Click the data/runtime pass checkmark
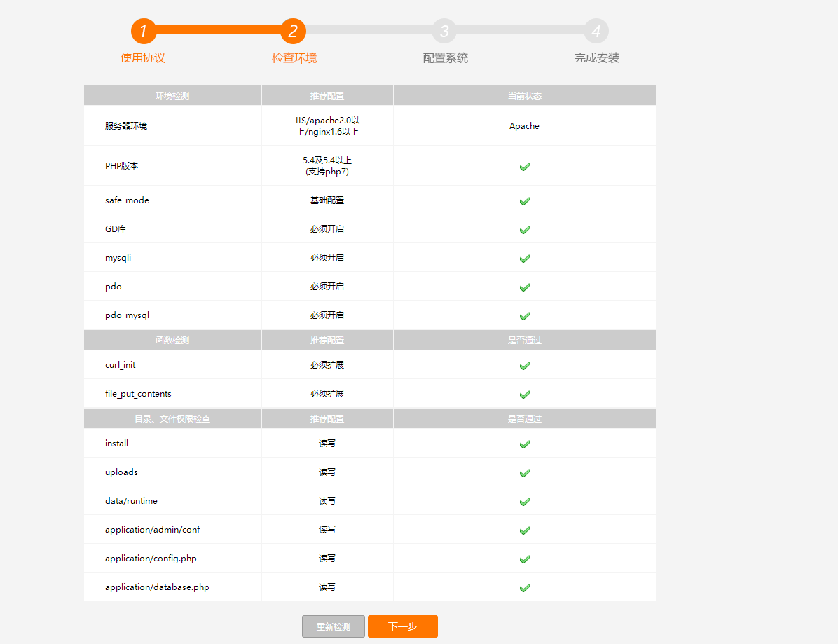Image resolution: width=838 pixels, height=644 pixels. click(x=524, y=501)
